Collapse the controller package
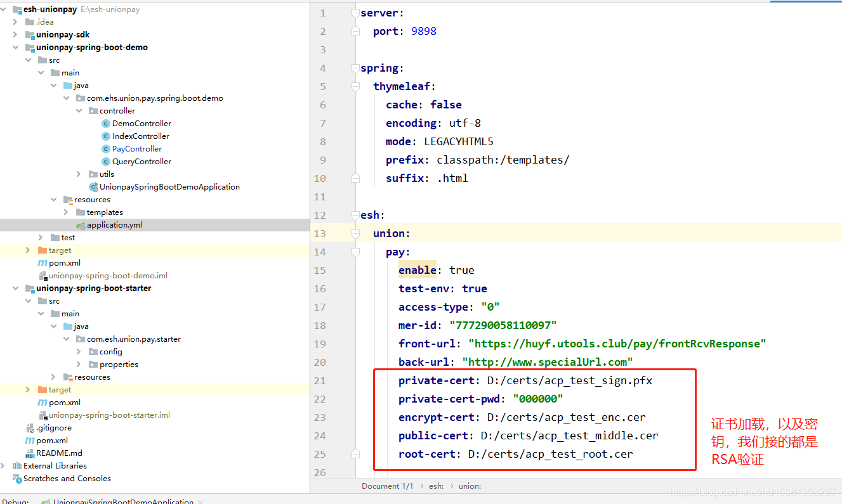Viewport: 842px width, 504px height. coord(79,111)
